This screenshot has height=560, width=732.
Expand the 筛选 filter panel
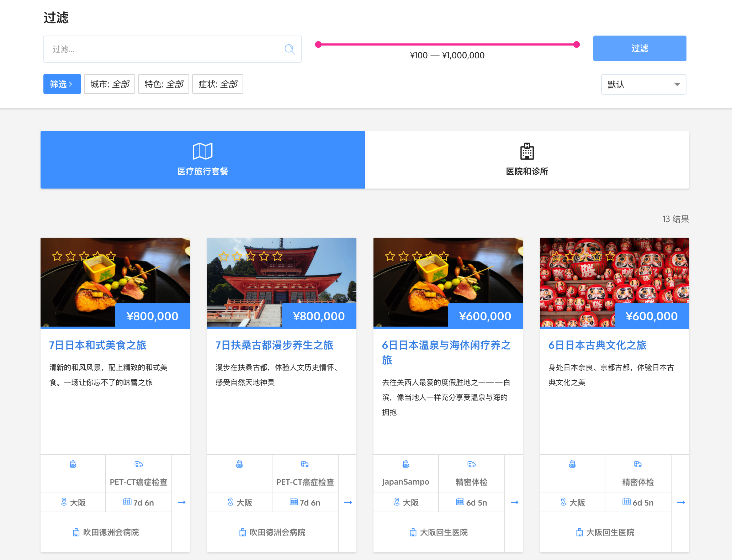click(x=62, y=84)
